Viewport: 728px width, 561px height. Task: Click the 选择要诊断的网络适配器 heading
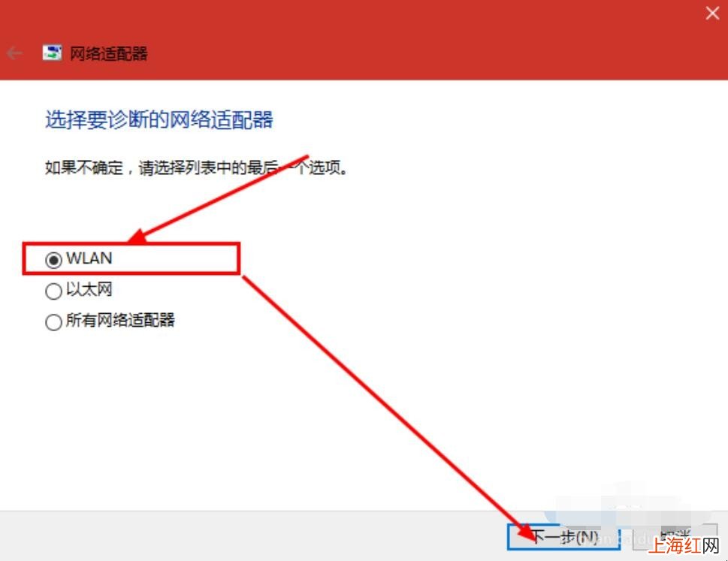pyautogui.click(x=159, y=119)
